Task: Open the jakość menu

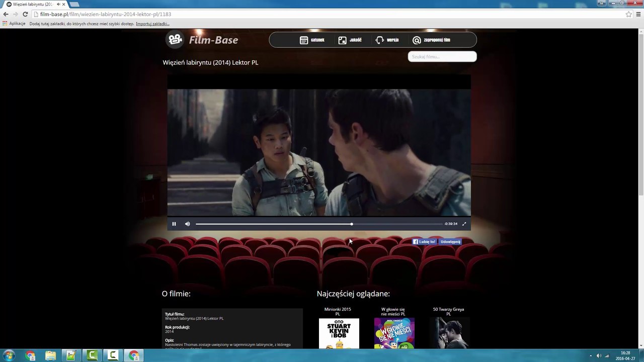Action: click(350, 40)
